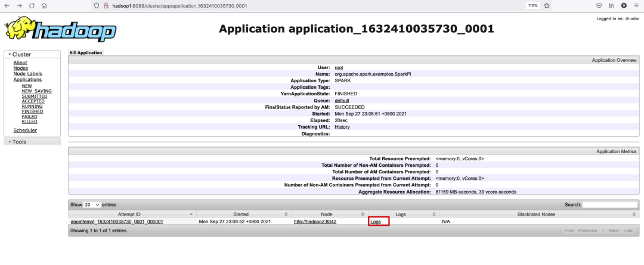Click the Hadoop elephant logo
Screen dimensions: 644x265
tap(61, 30)
